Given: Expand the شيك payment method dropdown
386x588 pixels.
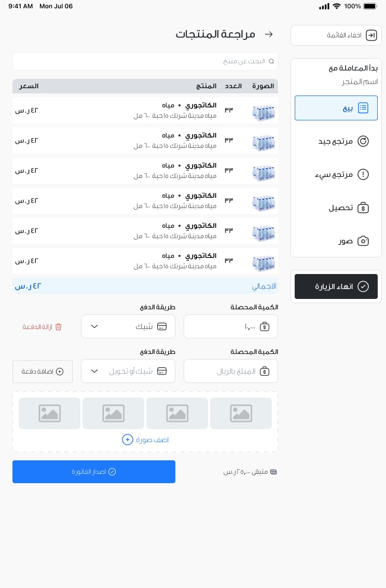Looking at the screenshot, I should click(128, 326).
